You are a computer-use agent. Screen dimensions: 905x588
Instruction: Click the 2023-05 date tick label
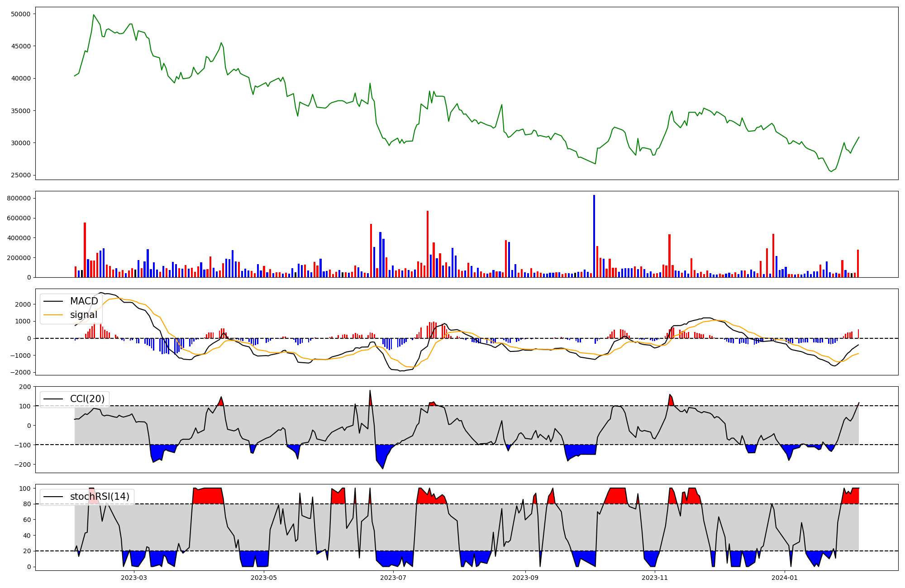263,578
